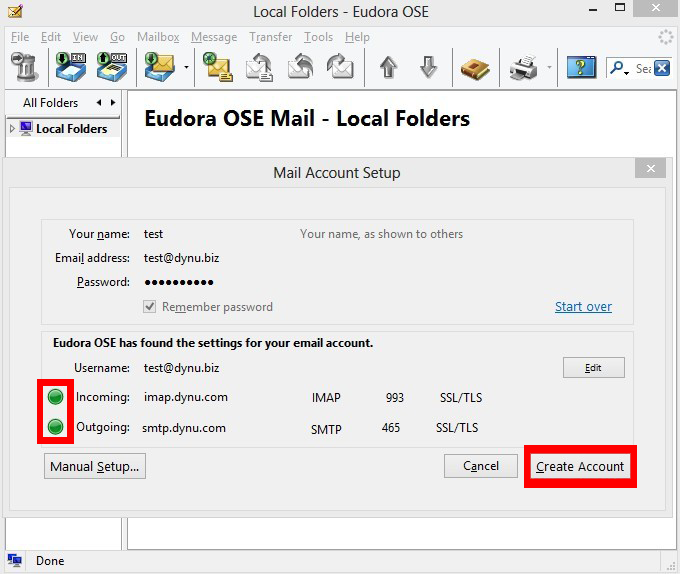The image size is (680, 574).
Task: Open the Edit menu
Action: coord(51,37)
